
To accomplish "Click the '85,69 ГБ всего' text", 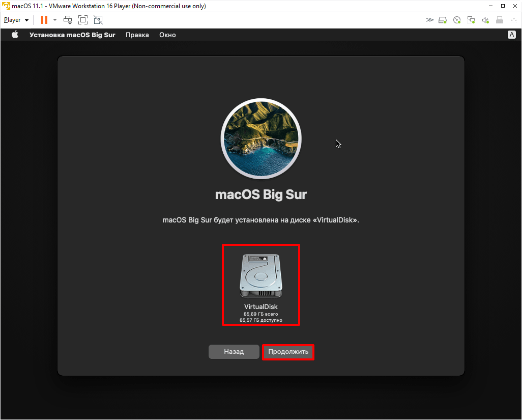I will click(x=260, y=314).
